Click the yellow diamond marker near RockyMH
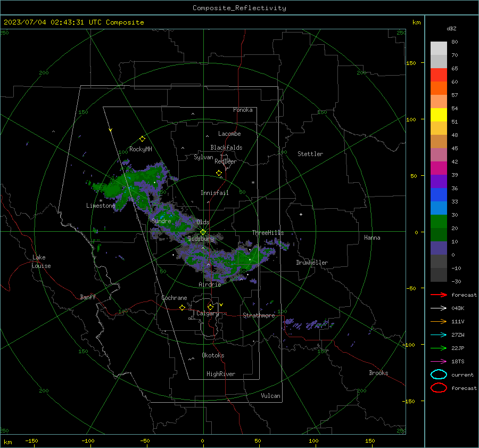The width and height of the screenshot is (479, 448). [x=142, y=139]
